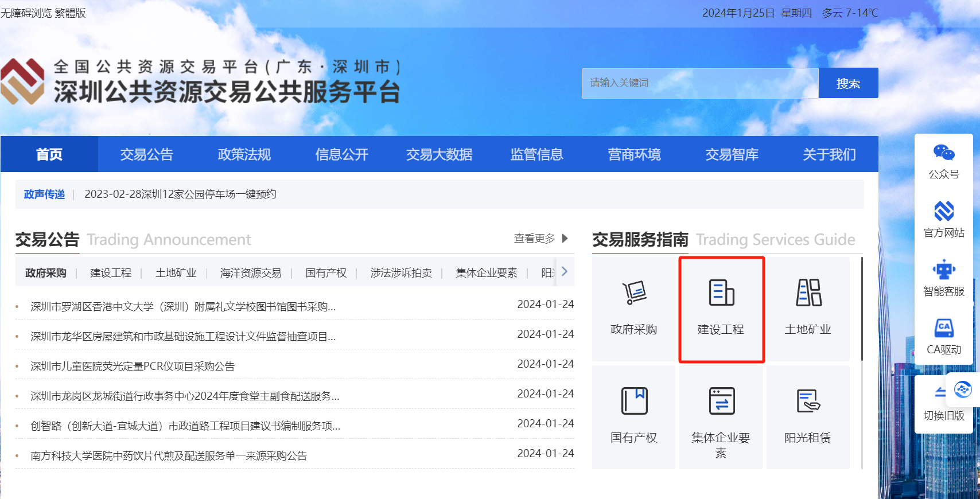Click the WeChat 公众号 icon
The width and height of the screenshot is (980, 499).
[x=943, y=153]
